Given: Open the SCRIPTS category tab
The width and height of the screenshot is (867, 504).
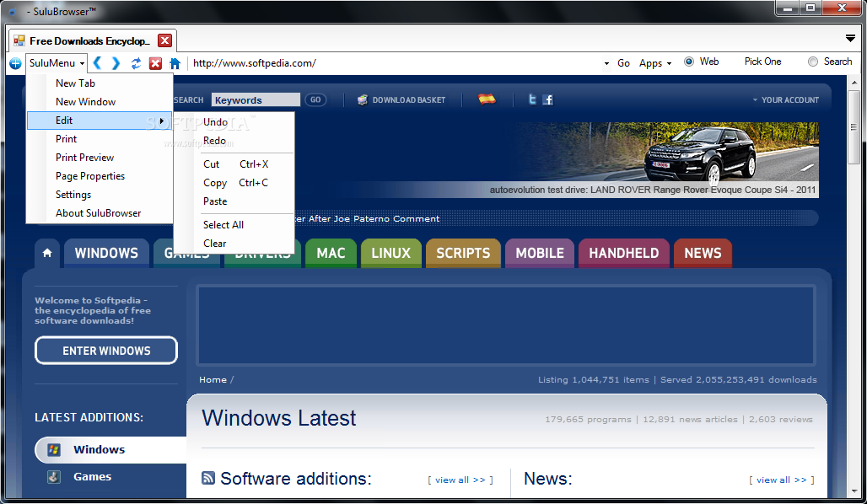Looking at the screenshot, I should click(x=463, y=253).
